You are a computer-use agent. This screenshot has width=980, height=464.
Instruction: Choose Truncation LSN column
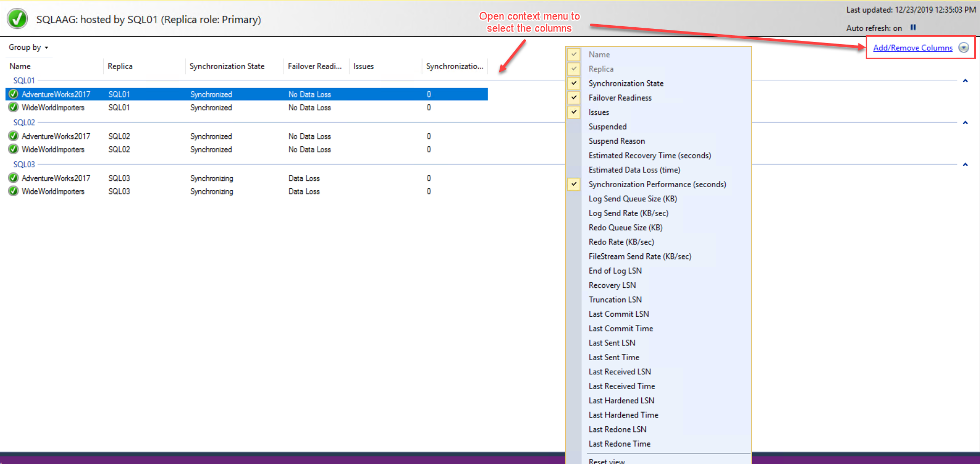click(x=615, y=299)
